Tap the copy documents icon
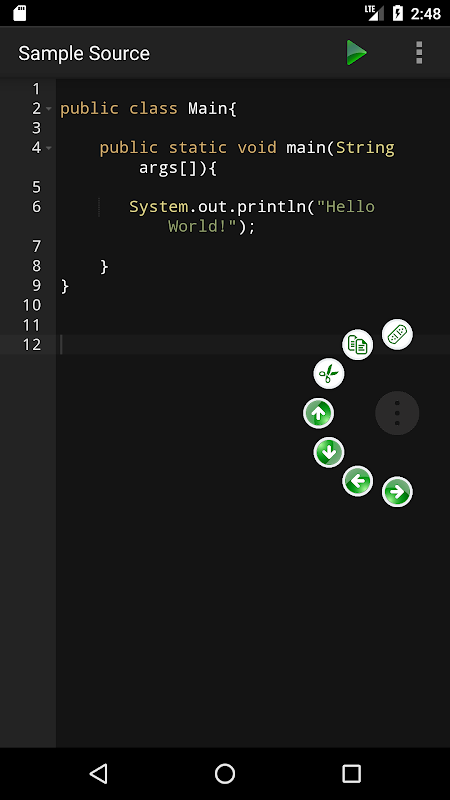 (x=357, y=344)
